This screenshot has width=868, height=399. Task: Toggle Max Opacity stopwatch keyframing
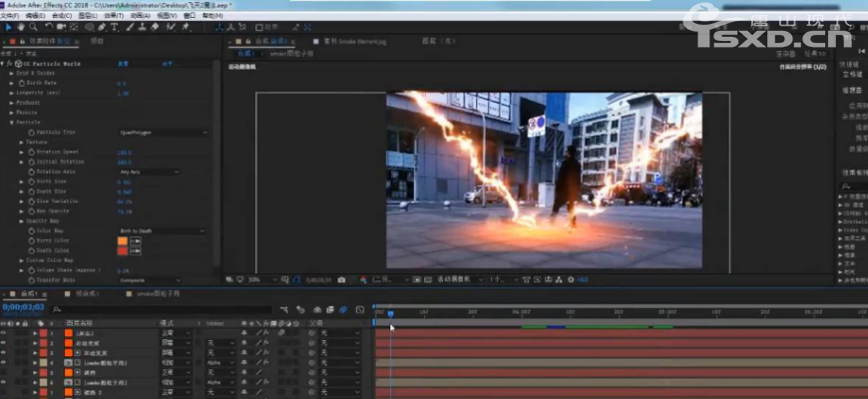(x=32, y=210)
